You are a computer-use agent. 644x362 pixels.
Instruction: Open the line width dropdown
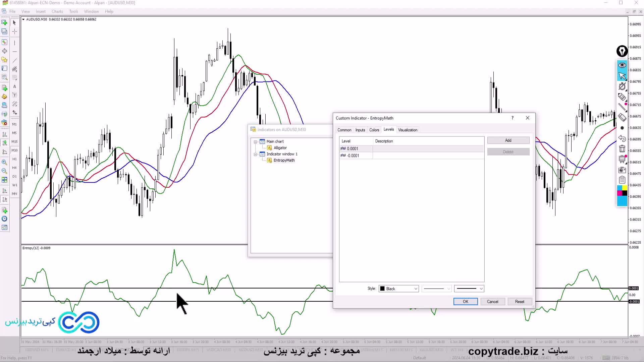click(x=469, y=289)
